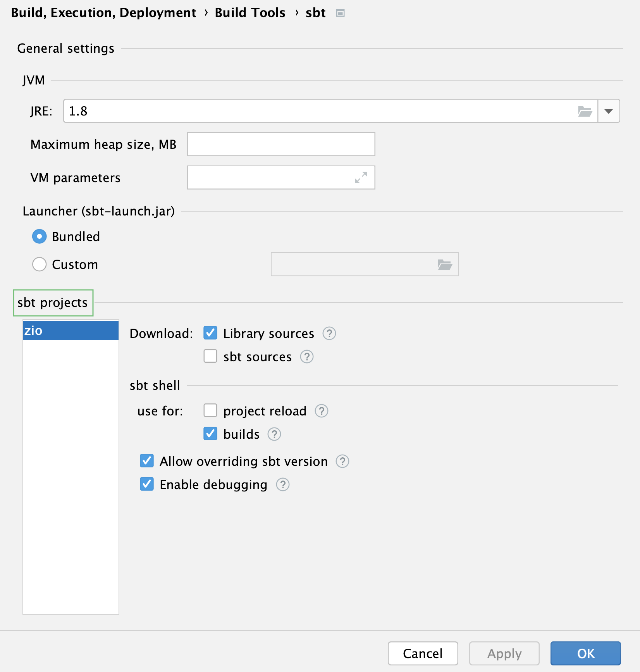Expand the VM parameters editor icon
This screenshot has height=672, width=640.
click(360, 177)
